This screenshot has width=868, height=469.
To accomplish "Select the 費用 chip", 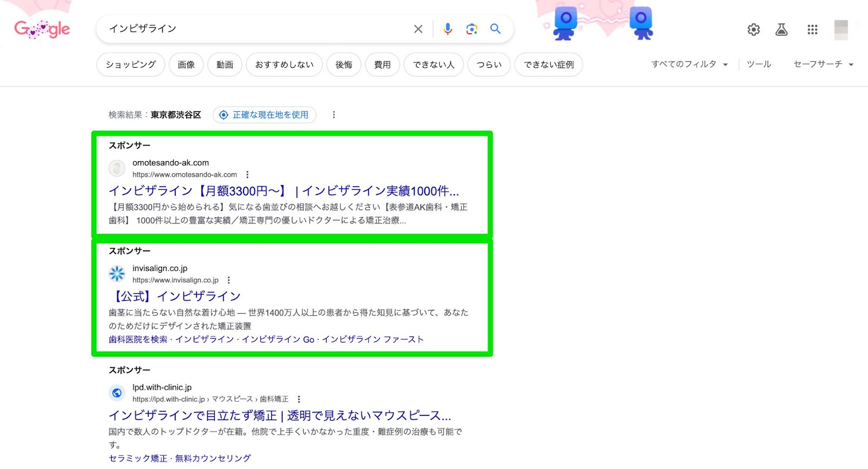I will [x=382, y=65].
